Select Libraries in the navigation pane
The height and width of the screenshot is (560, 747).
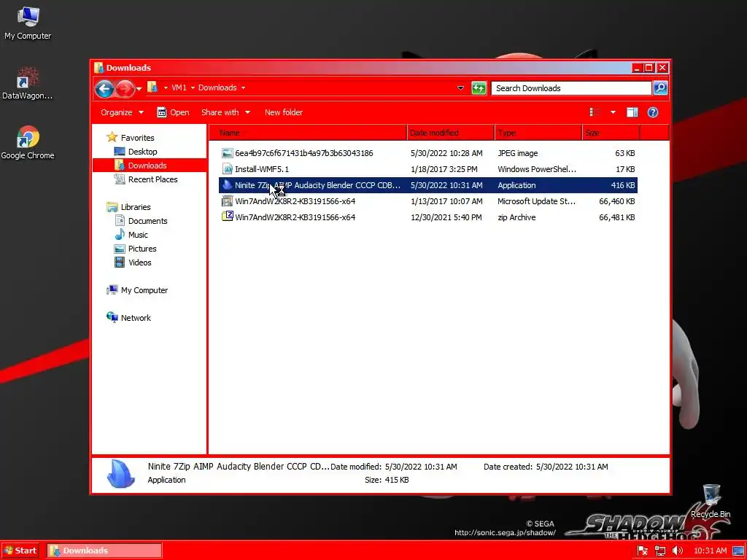click(128, 207)
